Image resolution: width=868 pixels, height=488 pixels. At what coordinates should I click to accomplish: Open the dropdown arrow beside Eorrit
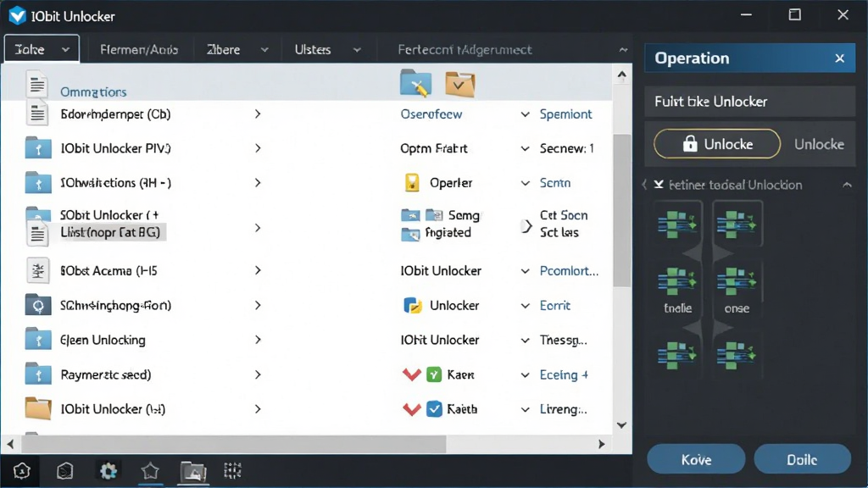525,305
